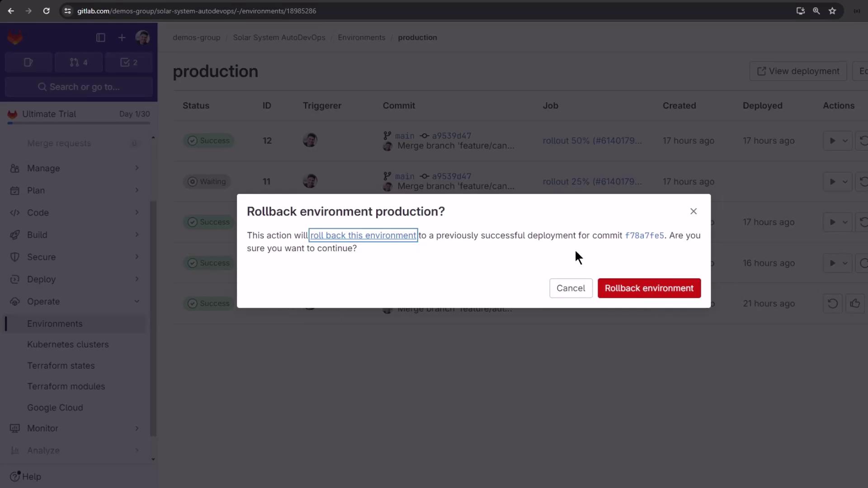This screenshot has width=868, height=488.
Task: Click the Search or go to field
Action: point(79,87)
